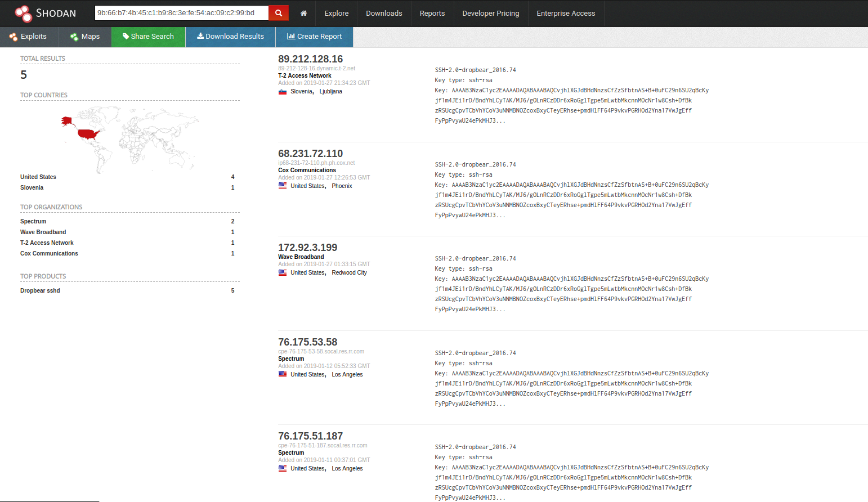Filter by Dropbear sshd product
Screen dimensions: 868x502
(x=40, y=290)
